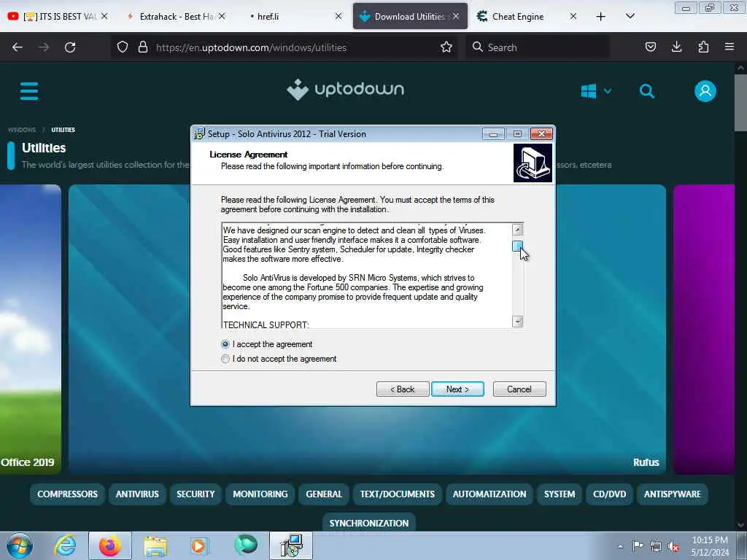Switch to the ITS IS BEST VAL tab
The width and height of the screenshot is (747, 560).
click(x=57, y=17)
